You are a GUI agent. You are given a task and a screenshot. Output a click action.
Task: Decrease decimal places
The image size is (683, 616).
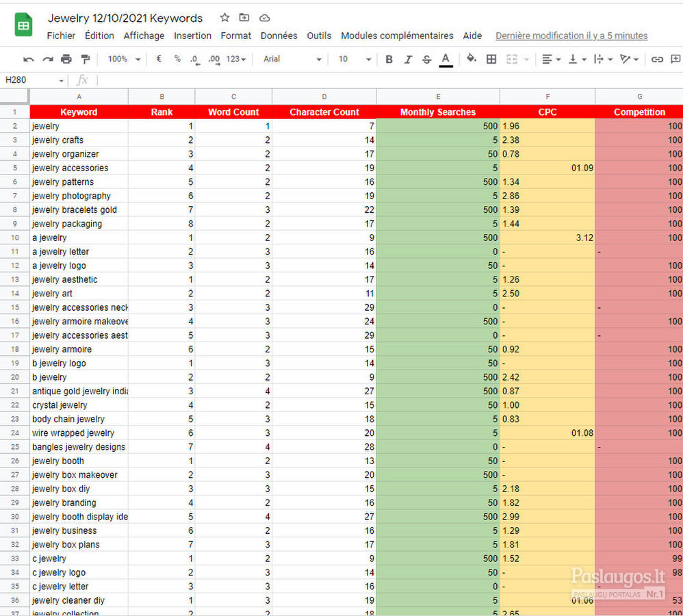click(x=195, y=60)
